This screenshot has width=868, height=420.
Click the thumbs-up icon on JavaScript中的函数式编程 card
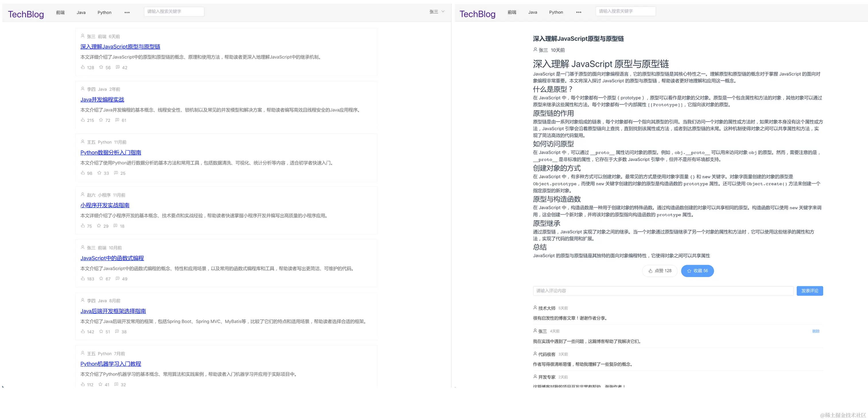coord(83,279)
